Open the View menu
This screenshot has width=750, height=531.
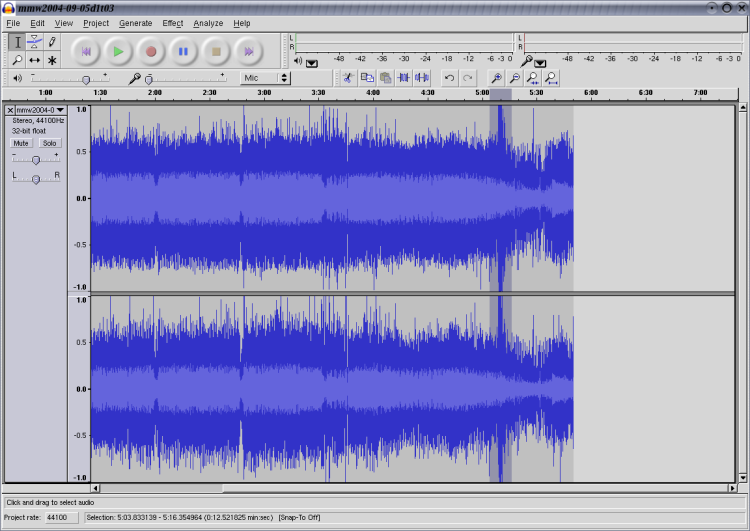pyautogui.click(x=64, y=23)
